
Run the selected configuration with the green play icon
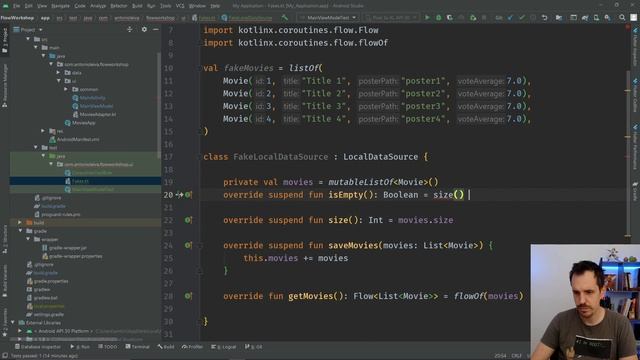427,18
